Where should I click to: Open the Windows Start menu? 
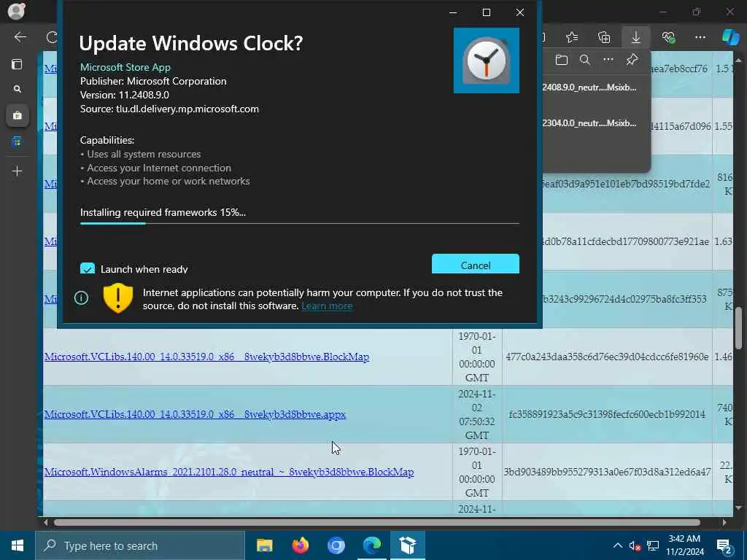click(18, 545)
